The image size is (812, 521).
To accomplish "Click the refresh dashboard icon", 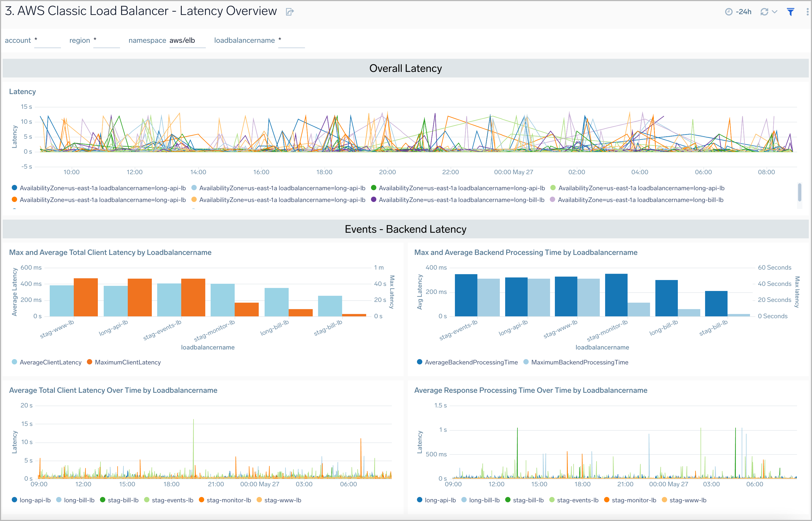I will tap(764, 12).
